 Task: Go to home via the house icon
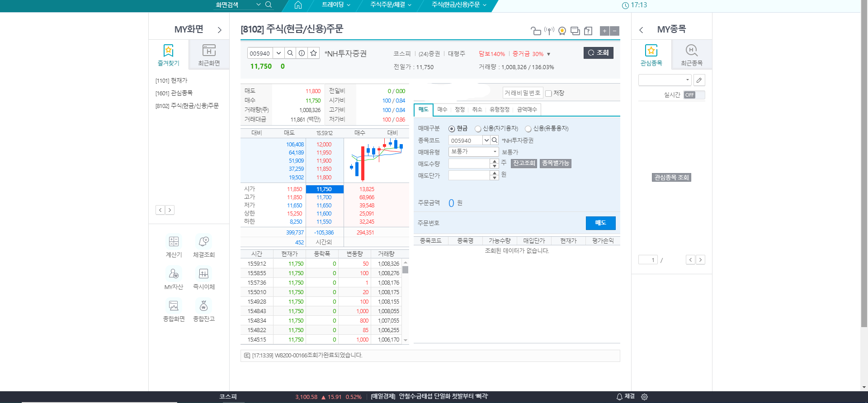click(x=298, y=5)
